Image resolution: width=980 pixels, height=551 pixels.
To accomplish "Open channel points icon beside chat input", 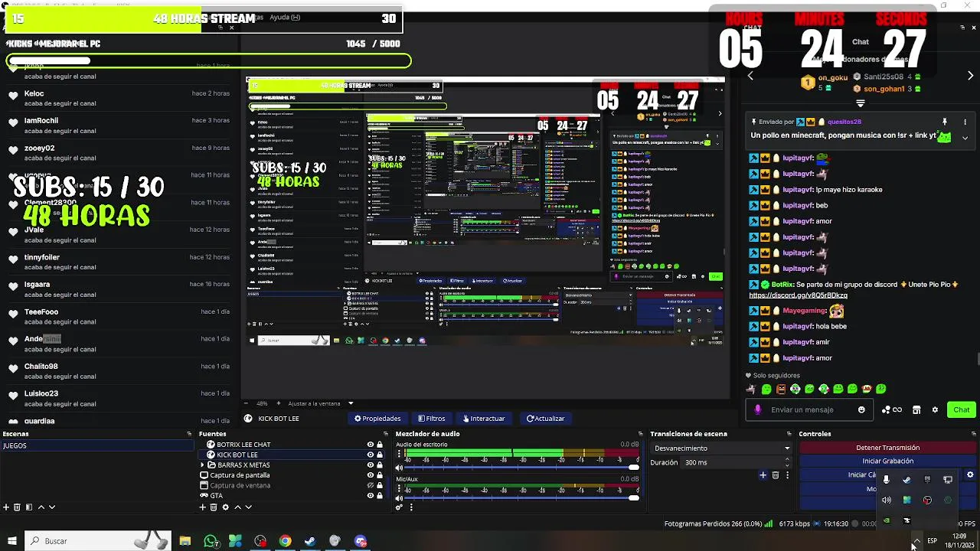I will coord(892,409).
